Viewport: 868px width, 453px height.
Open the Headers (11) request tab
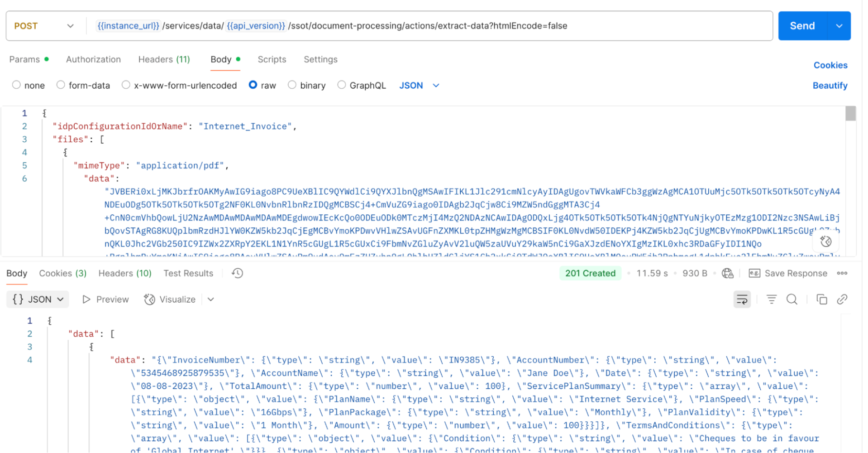coord(164,59)
